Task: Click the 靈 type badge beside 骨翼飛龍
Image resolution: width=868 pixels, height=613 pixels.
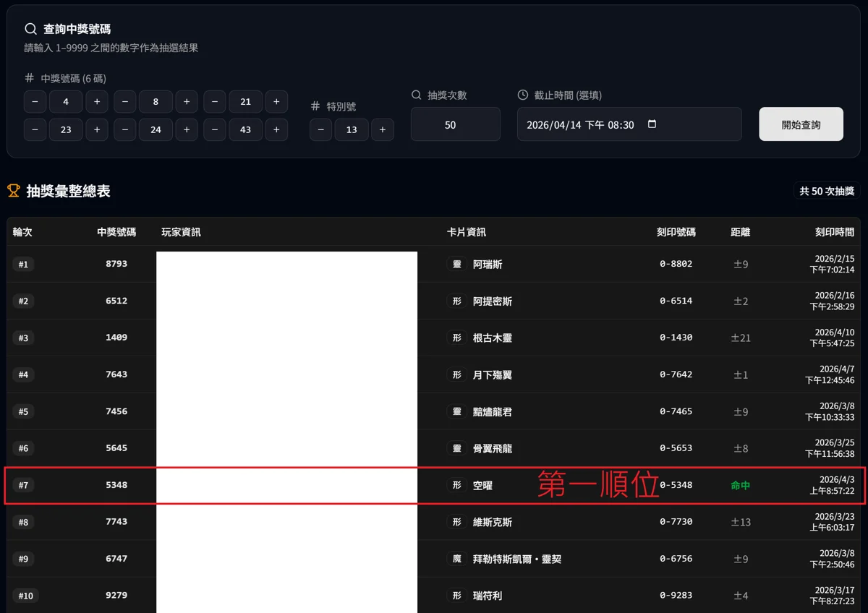Action: (456, 448)
